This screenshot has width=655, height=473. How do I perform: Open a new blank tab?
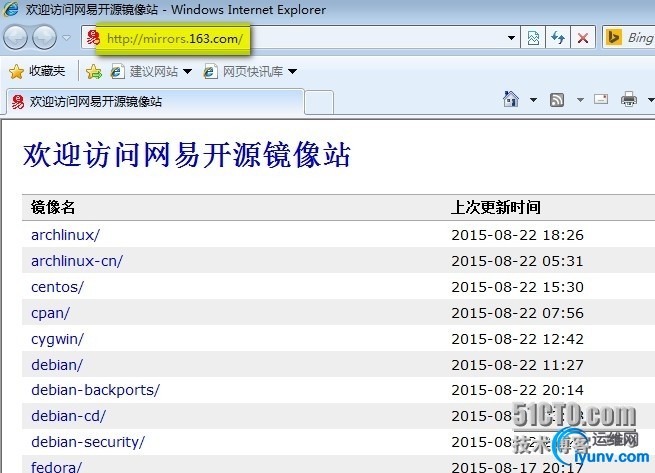(x=319, y=102)
